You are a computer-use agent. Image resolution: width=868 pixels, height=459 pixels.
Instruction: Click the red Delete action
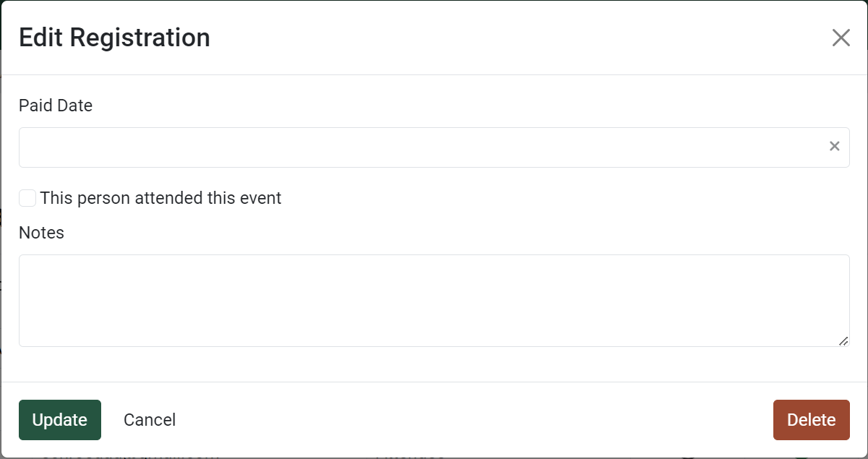(x=811, y=419)
